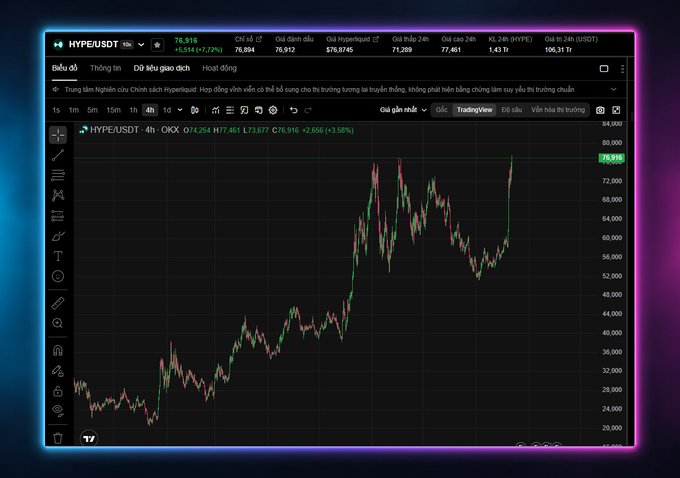Toggle lock all drawings

(x=58, y=391)
